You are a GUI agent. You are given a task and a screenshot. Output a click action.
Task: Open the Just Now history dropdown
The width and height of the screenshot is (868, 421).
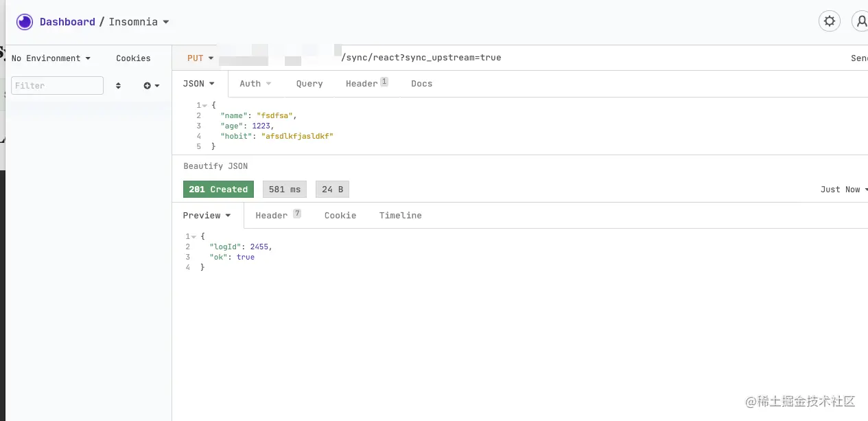[844, 190]
